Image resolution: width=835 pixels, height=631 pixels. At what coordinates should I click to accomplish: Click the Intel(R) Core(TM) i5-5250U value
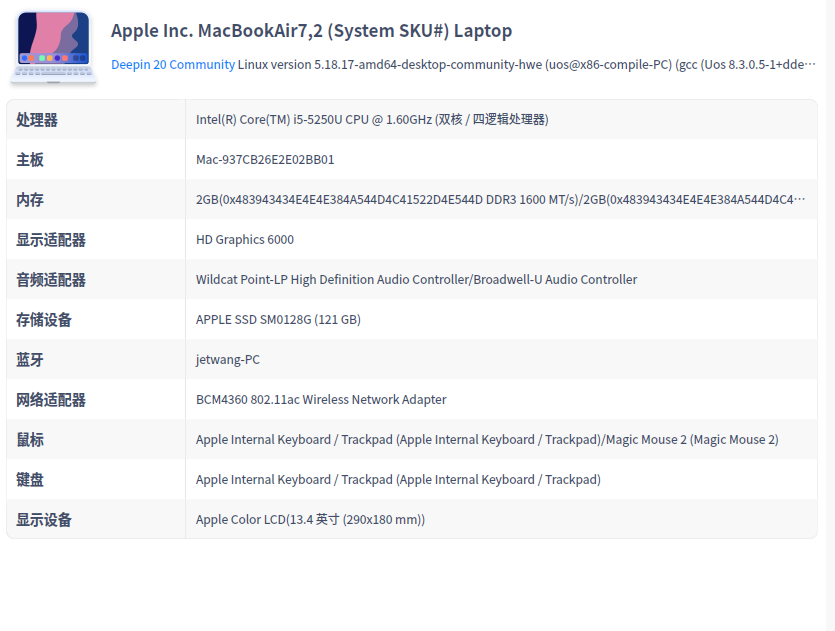coord(372,119)
